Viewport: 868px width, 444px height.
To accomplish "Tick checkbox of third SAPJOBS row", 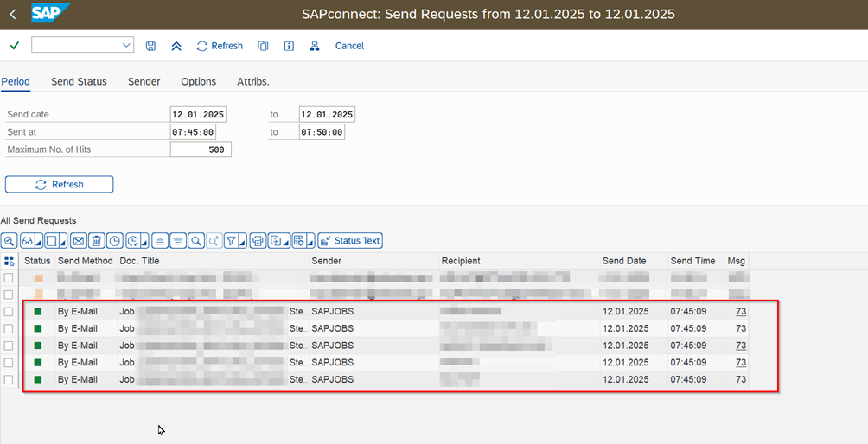I will pos(9,346).
